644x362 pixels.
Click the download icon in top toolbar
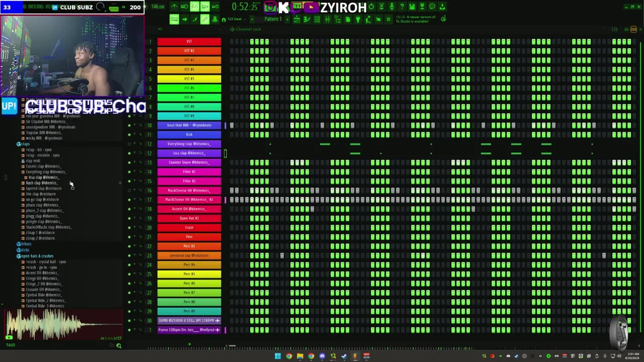442,7
